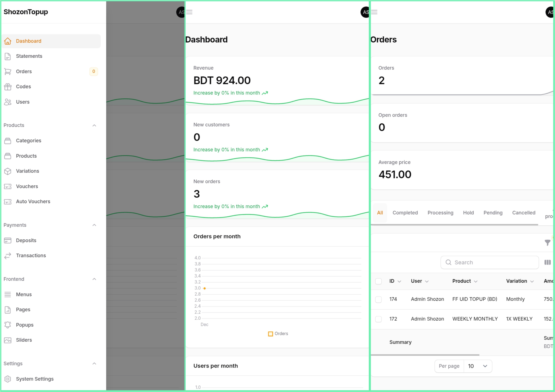Click the toggle columns icon beside Search
Screen dimensions: 555x392
pyautogui.click(x=547, y=262)
